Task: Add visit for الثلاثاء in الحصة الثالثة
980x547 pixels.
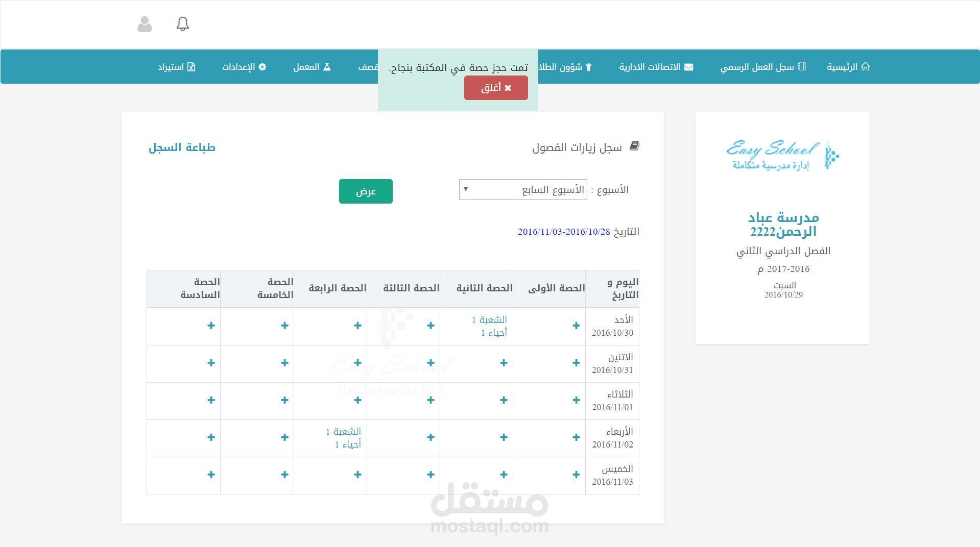Action: [431, 400]
